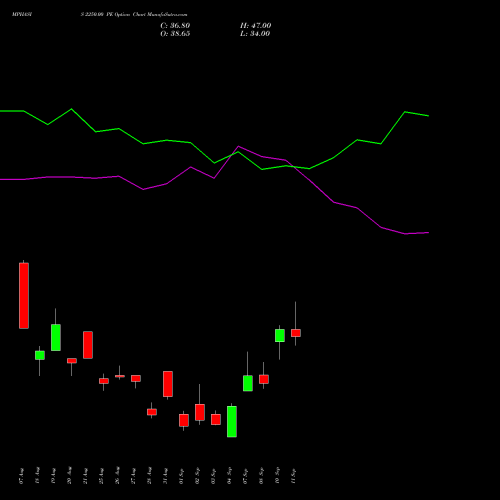
Task: Select the '21 Aug' date label
Action: [x=85, y=476]
